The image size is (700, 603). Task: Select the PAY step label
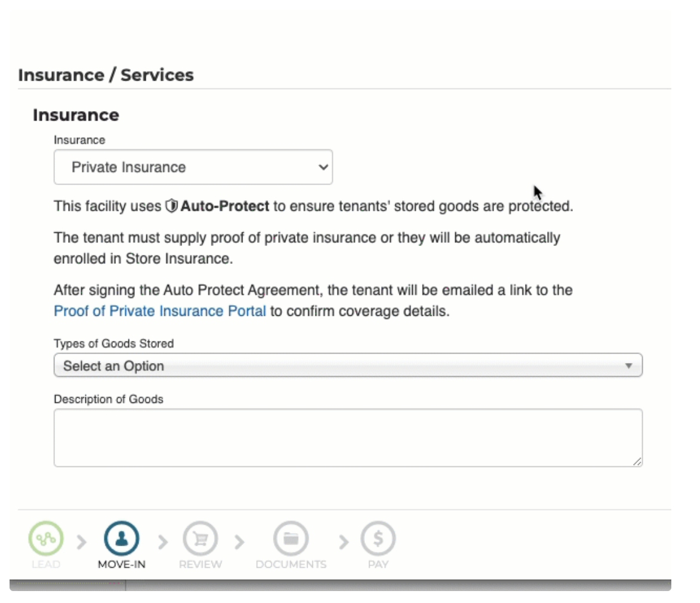378,564
